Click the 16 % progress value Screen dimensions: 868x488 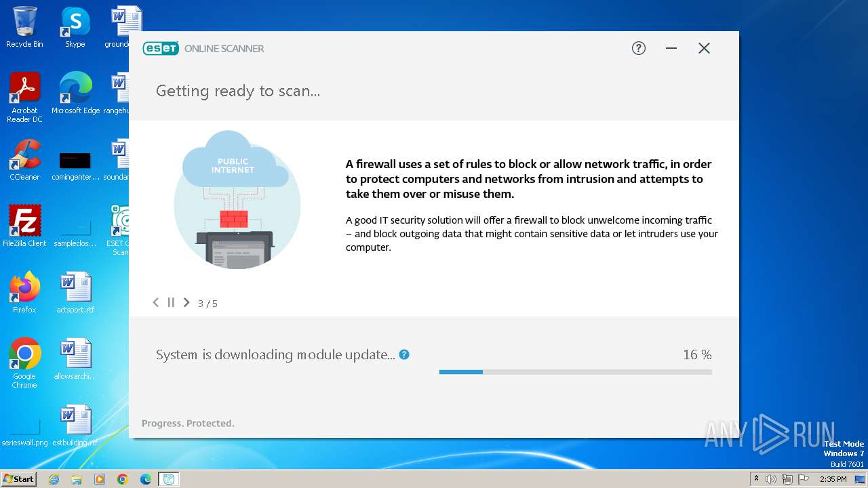(x=697, y=354)
